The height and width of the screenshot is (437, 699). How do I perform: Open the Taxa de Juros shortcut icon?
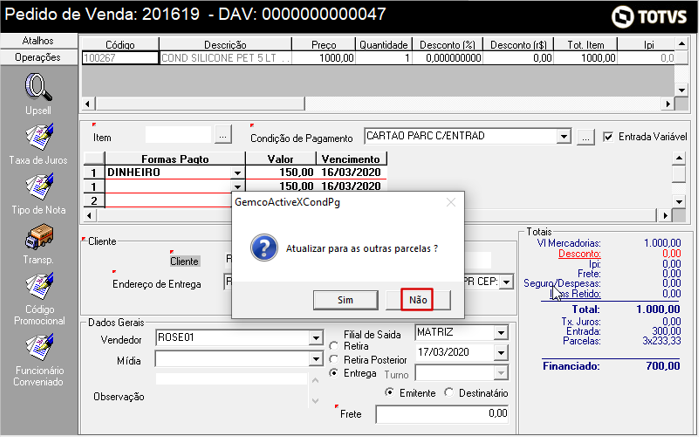point(39,136)
